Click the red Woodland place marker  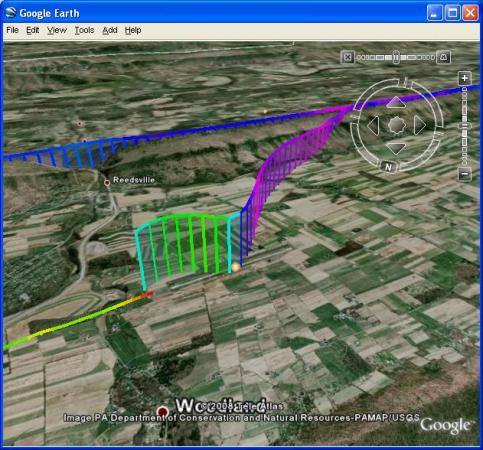163,412
